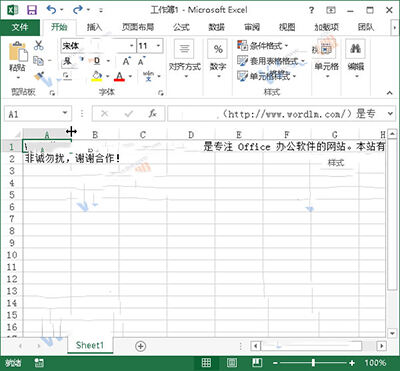Select column D header
Screen dimensions: 400x371
click(x=191, y=135)
